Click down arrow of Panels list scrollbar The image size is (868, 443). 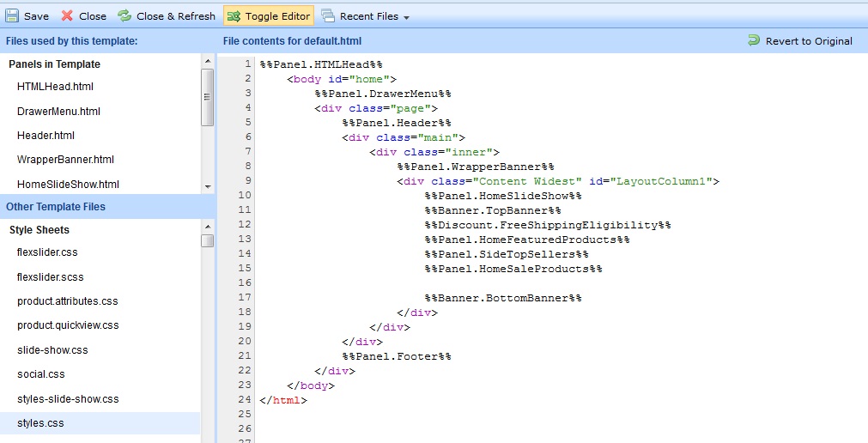207,186
